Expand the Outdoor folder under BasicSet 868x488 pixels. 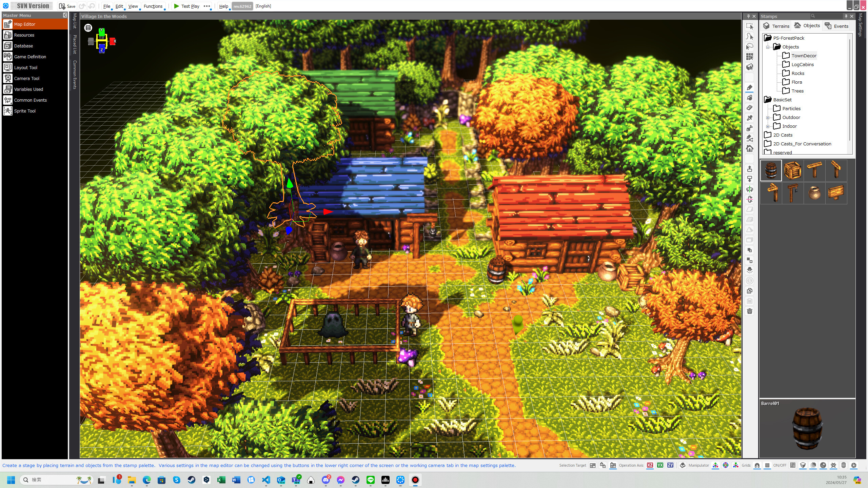pos(768,117)
